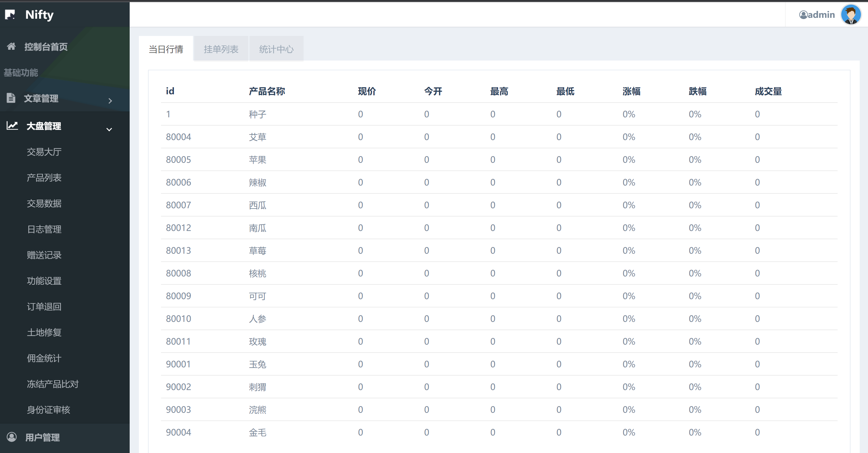Go to 日志管理 submenu item
Screen dimensions: 868x453
[44, 229]
